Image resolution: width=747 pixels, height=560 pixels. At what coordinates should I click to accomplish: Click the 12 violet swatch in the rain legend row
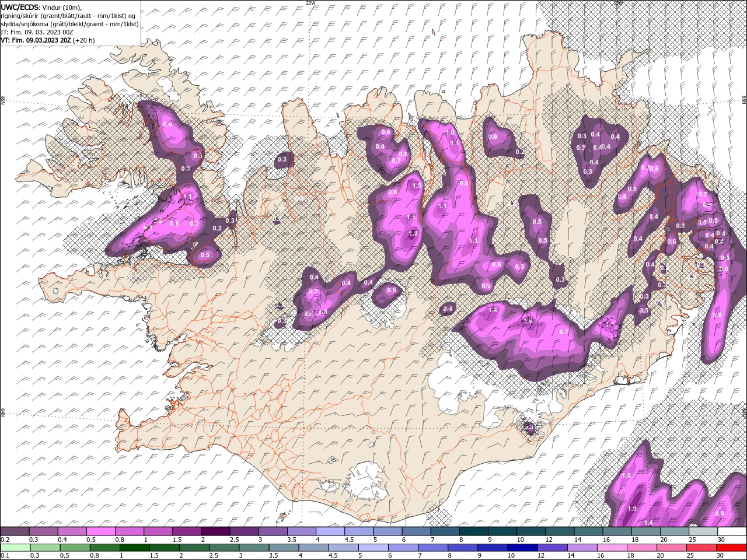click(552, 548)
